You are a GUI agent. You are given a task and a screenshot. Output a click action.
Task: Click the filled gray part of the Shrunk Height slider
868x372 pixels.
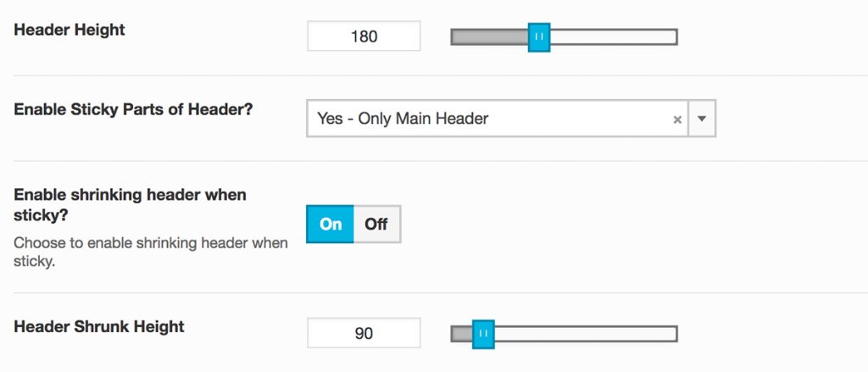coord(461,333)
